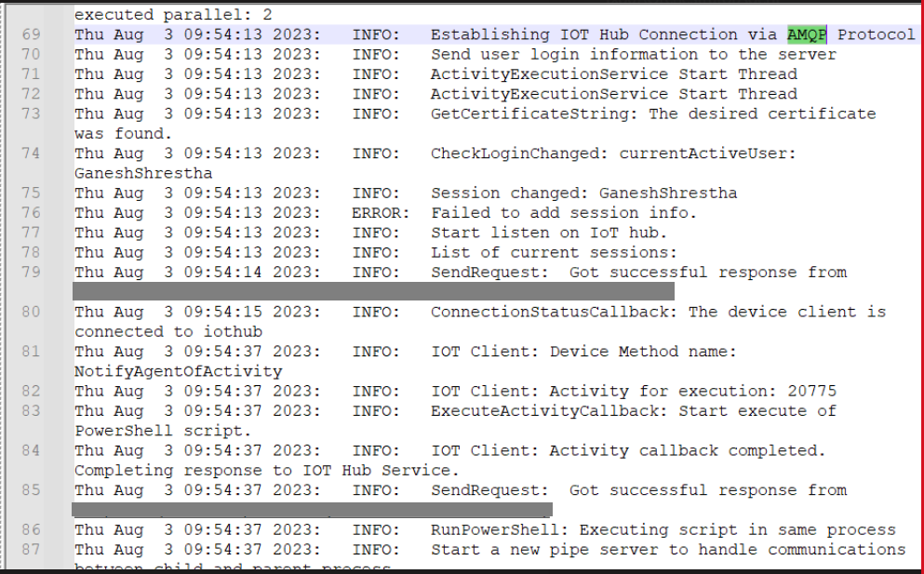Place cursor in the NotifyAgentOfActivity text
Screen dimensions: 924x574
(x=179, y=372)
